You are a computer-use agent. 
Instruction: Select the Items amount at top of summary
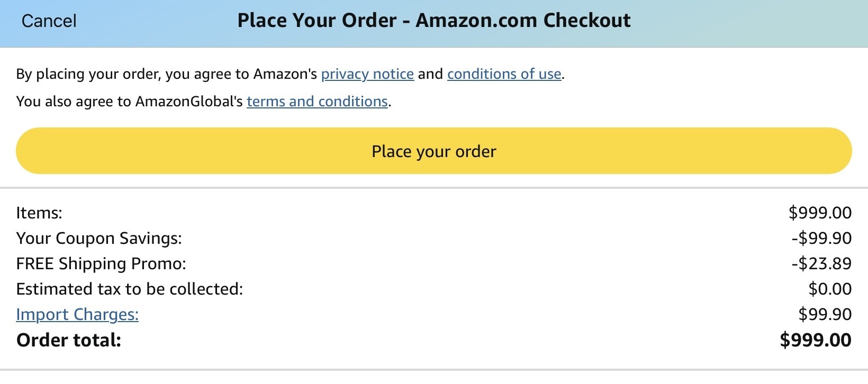[820, 213]
